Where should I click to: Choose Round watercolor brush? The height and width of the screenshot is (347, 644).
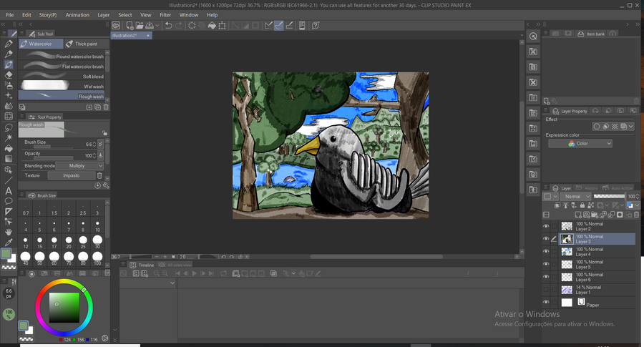pos(62,57)
